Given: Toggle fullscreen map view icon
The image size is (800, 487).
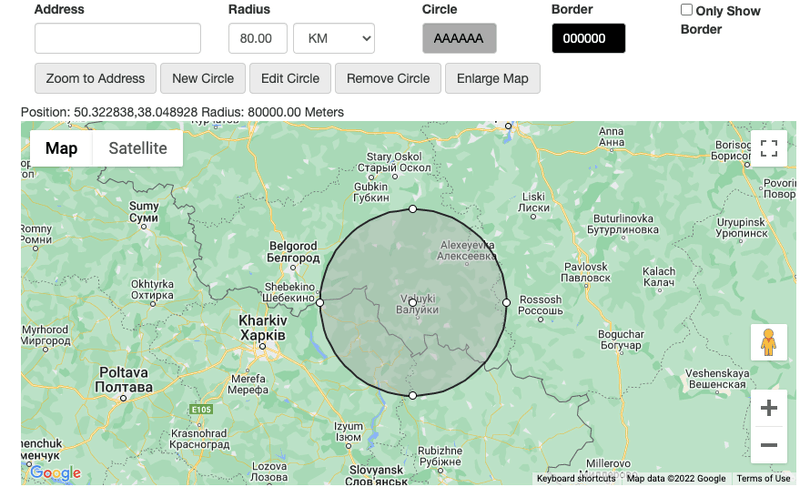Looking at the screenshot, I should click(768, 148).
